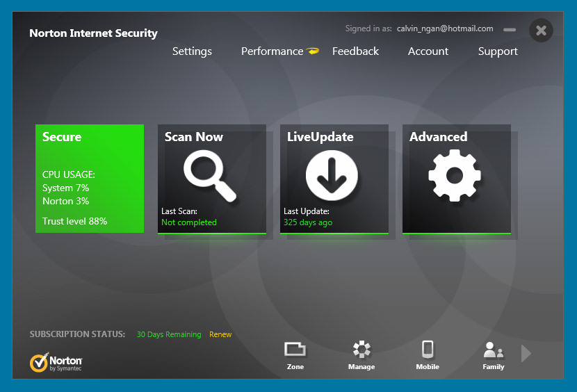Viewport: 577px width, 392px height.
Task: Close the Norton window with the X
Action: [x=541, y=30]
